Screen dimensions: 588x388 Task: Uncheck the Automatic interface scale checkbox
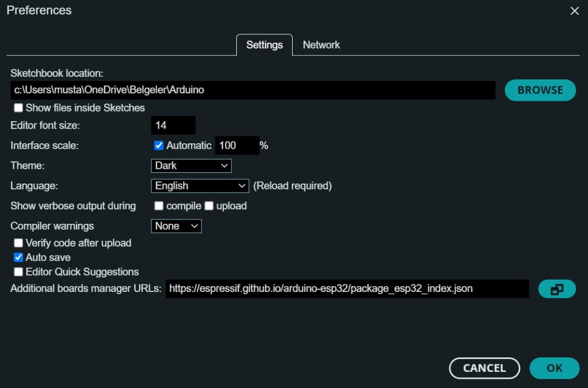[x=159, y=145]
